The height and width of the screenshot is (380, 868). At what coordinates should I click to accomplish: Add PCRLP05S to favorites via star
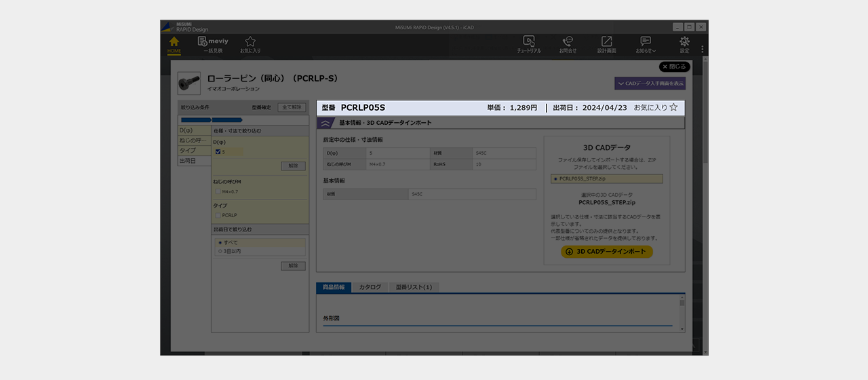[x=673, y=107]
